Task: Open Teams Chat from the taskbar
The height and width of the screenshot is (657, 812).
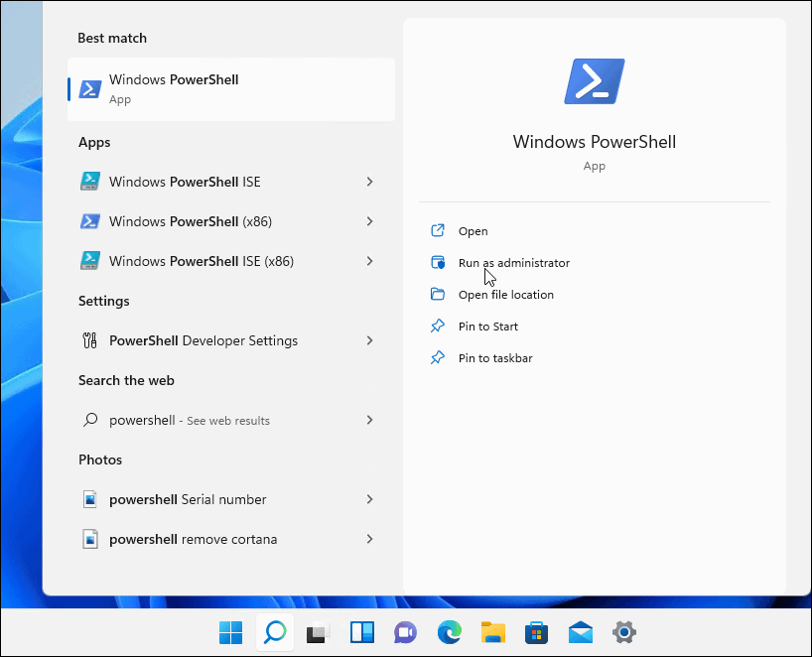Action: coord(405,632)
